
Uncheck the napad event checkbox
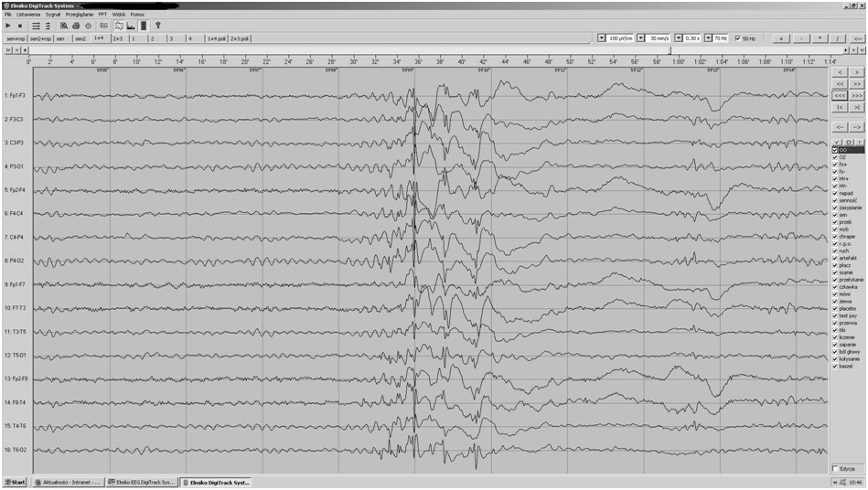coord(835,194)
